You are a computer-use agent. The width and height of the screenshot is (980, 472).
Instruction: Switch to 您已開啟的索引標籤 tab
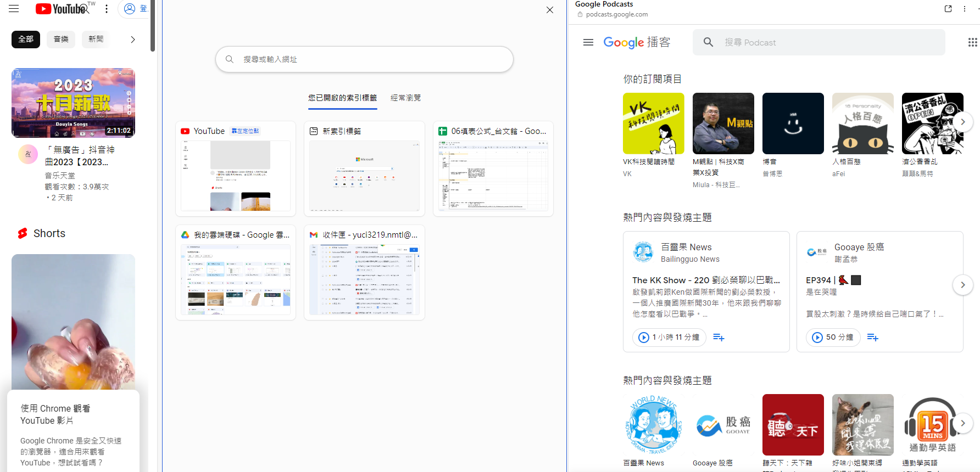point(342,98)
